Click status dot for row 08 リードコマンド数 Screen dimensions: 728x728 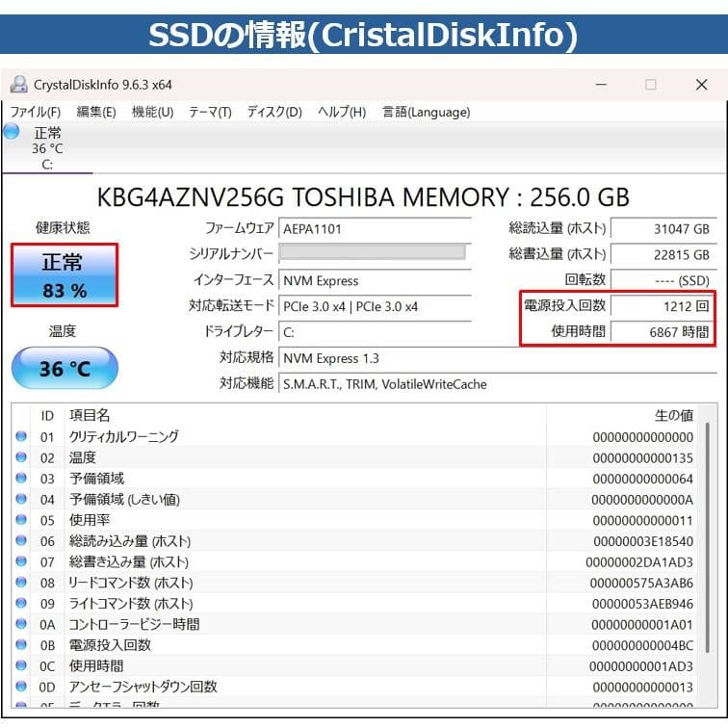tap(21, 582)
